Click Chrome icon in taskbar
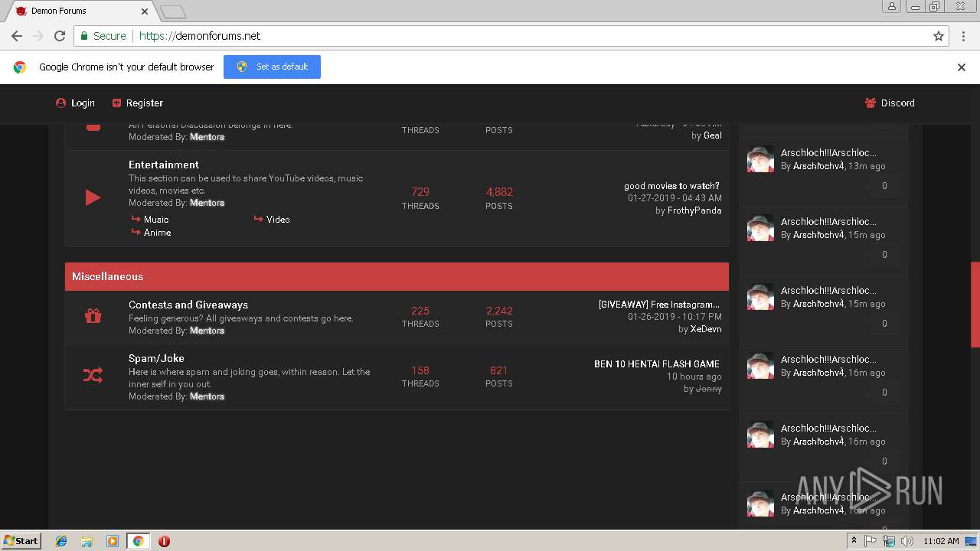Screen dimensions: 980x551 coord(138,541)
